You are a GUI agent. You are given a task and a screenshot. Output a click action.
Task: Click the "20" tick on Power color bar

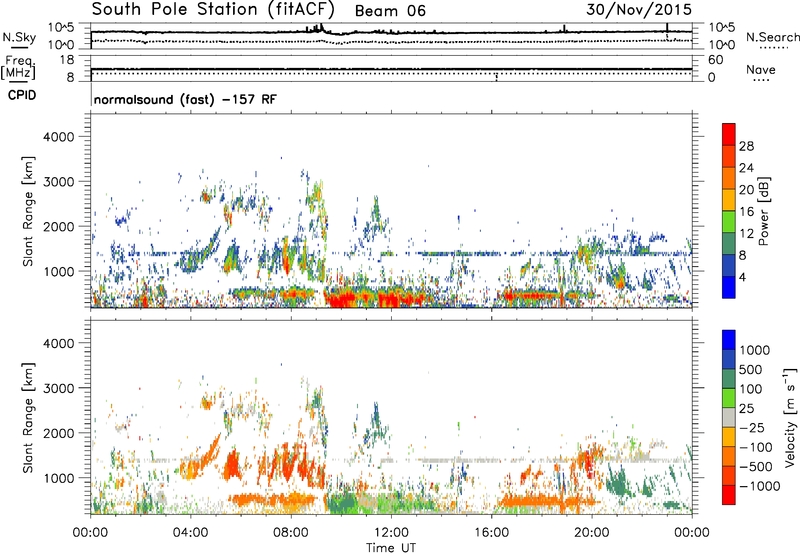pyautogui.click(x=746, y=190)
